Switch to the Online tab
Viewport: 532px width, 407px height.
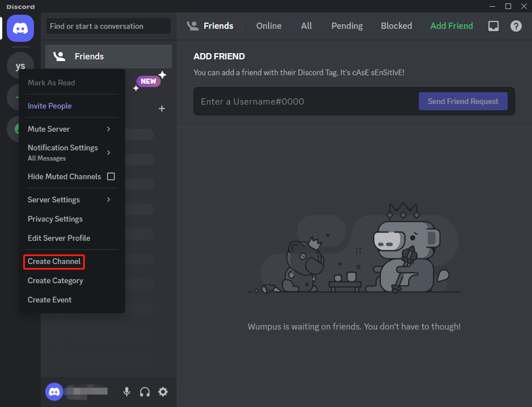coord(269,26)
